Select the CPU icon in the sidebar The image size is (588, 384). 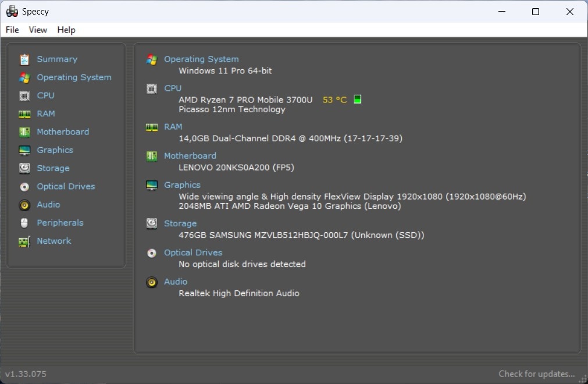(24, 95)
